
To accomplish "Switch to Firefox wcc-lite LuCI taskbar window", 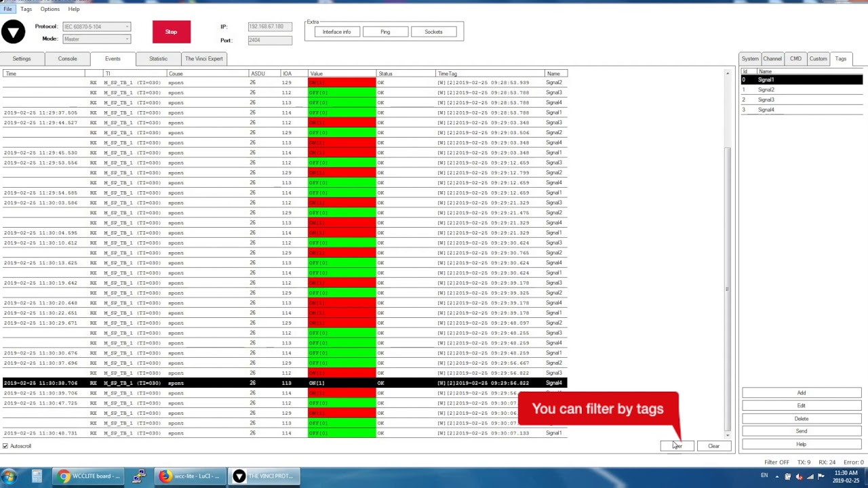I will coord(191,476).
